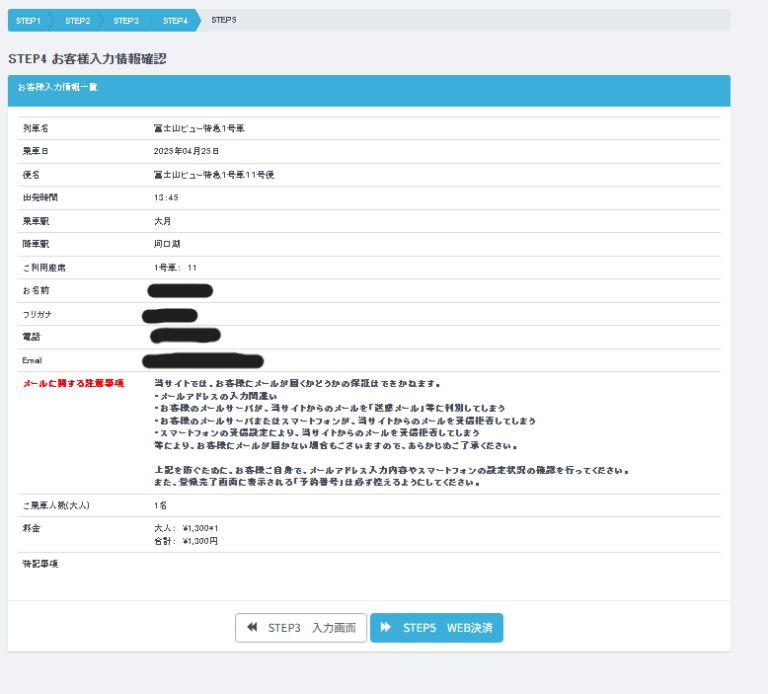Click the redacted Email value field

[203, 360]
